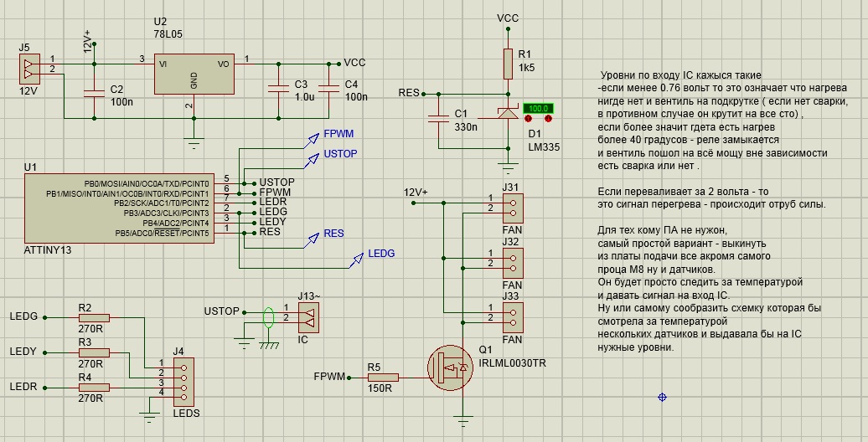
Task: Select the J31 FAN connector
Action: (511, 205)
